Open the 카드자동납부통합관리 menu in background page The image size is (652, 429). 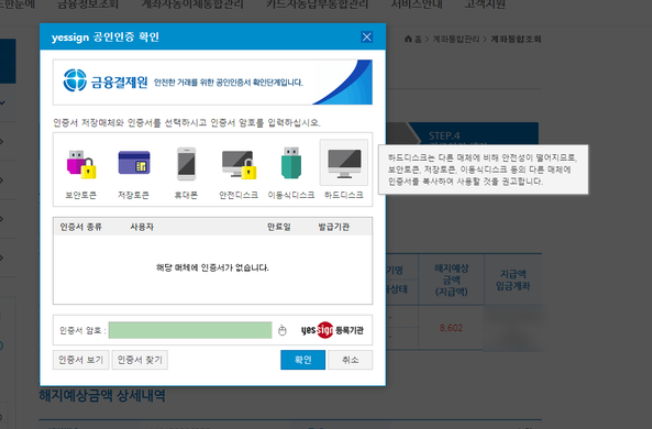pyautogui.click(x=317, y=5)
